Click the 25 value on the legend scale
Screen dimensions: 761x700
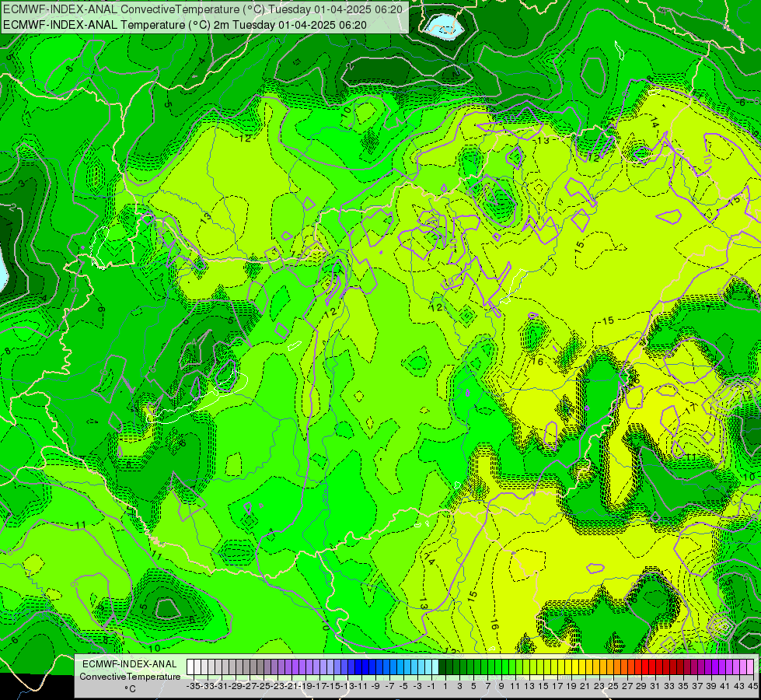[613, 686]
